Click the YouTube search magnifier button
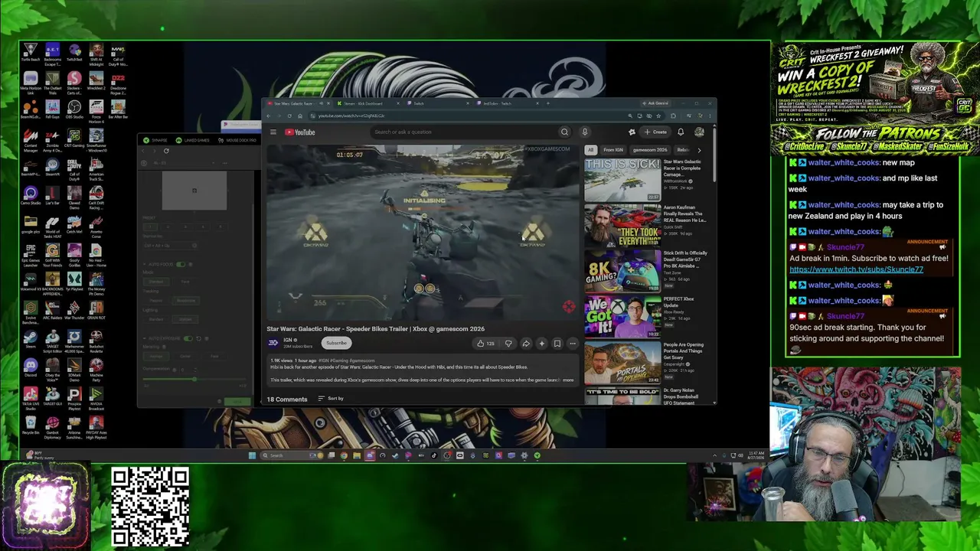Screen dimensions: 980x551 [564, 132]
